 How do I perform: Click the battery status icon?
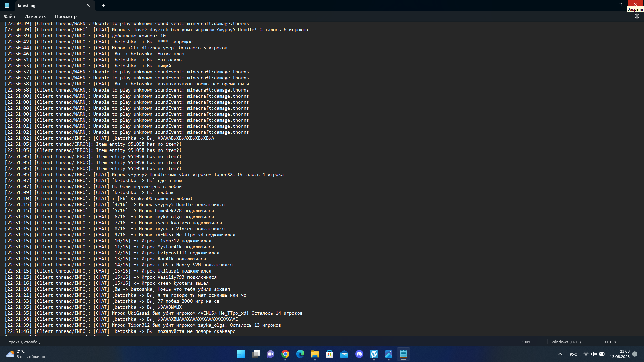point(602,354)
